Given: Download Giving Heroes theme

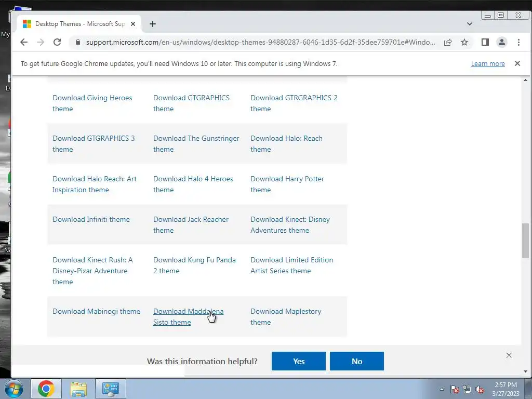Looking at the screenshot, I should [92, 103].
